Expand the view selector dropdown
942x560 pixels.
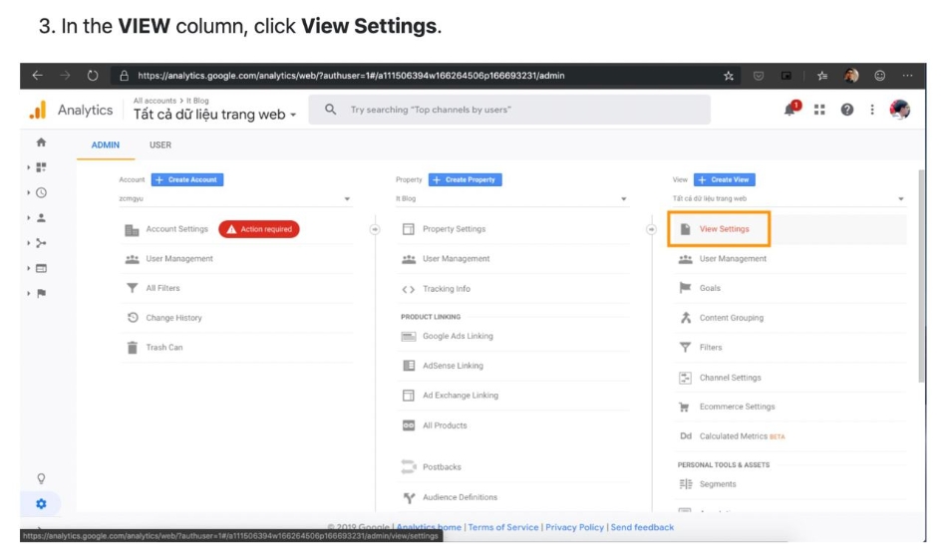[787, 199]
